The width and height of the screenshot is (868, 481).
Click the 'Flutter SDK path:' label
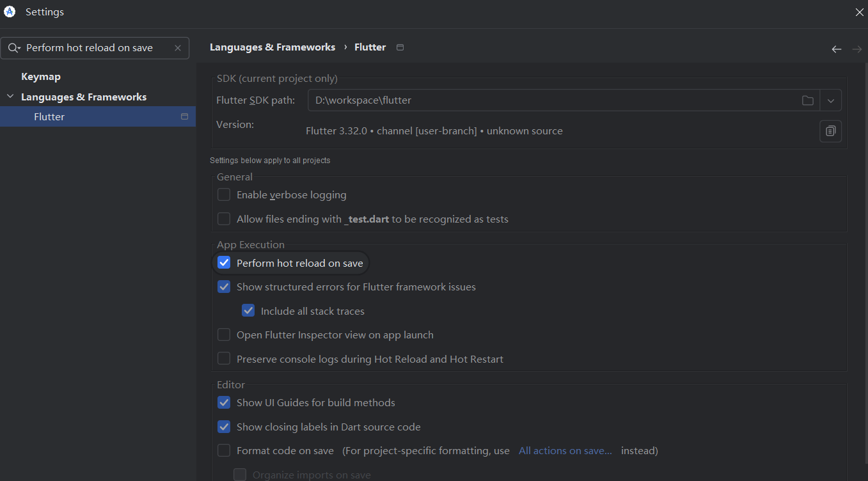[x=256, y=100]
